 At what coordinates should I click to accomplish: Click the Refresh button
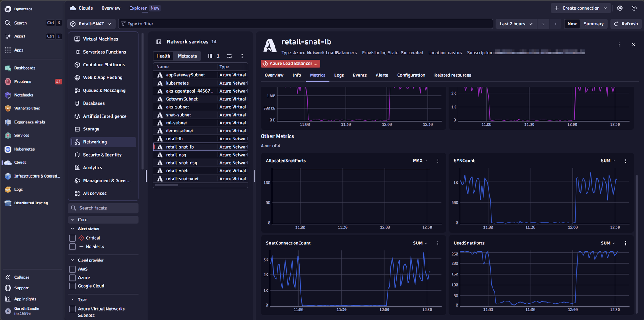coord(626,24)
